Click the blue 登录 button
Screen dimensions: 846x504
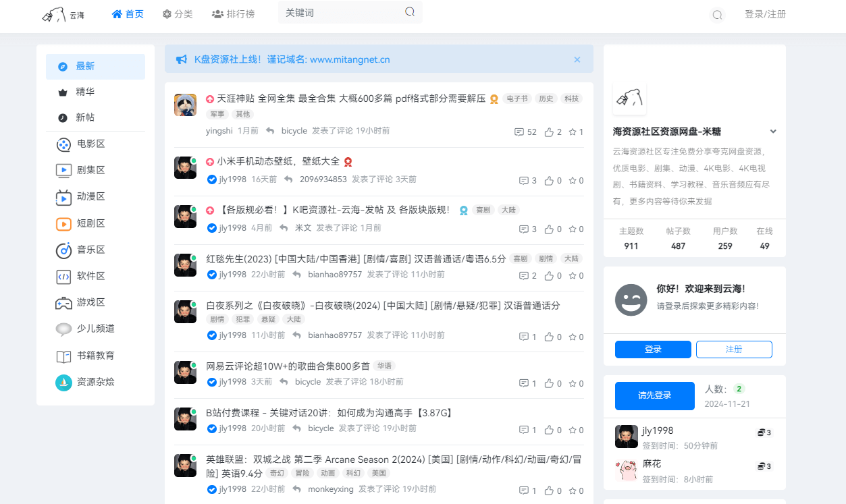point(652,349)
